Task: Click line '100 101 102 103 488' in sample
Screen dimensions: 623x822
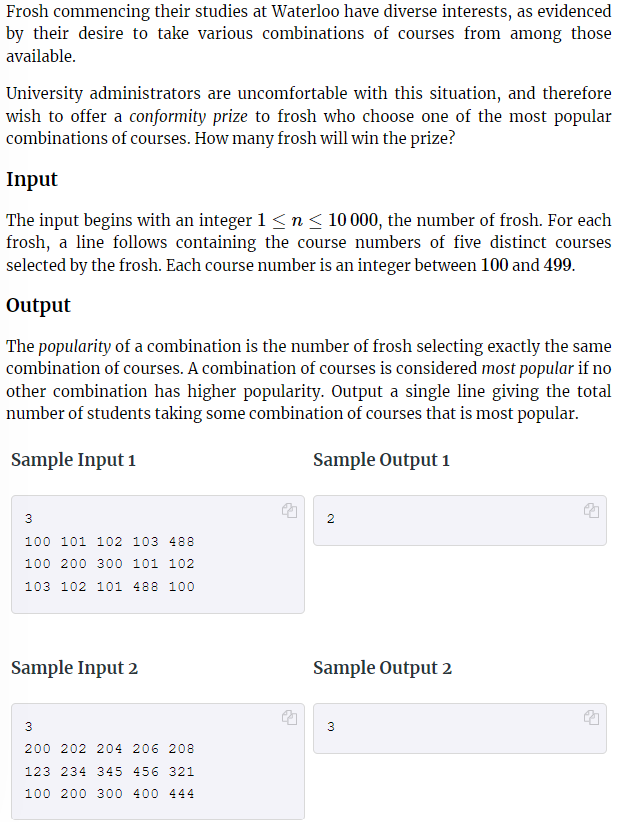Action: (x=110, y=542)
